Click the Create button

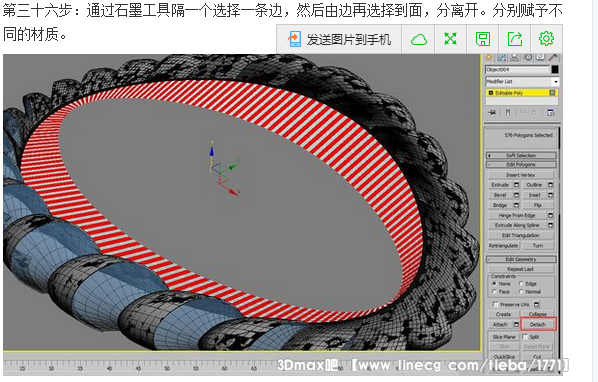(x=503, y=315)
